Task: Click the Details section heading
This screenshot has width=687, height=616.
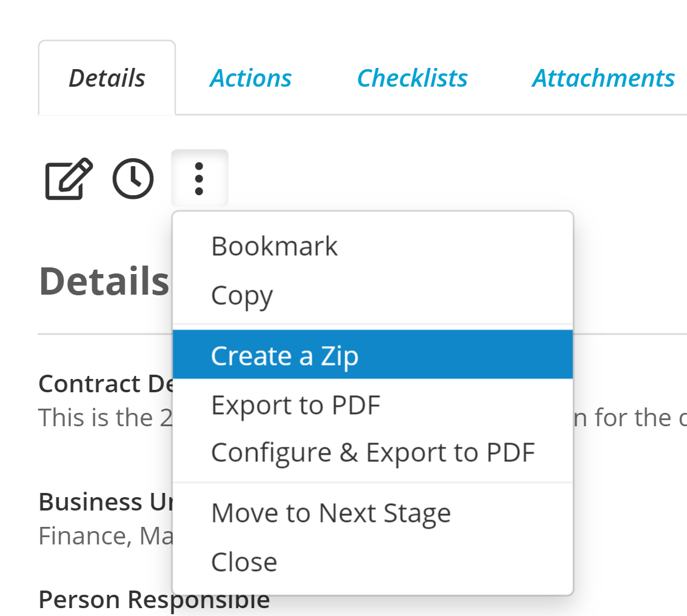Action: [104, 281]
